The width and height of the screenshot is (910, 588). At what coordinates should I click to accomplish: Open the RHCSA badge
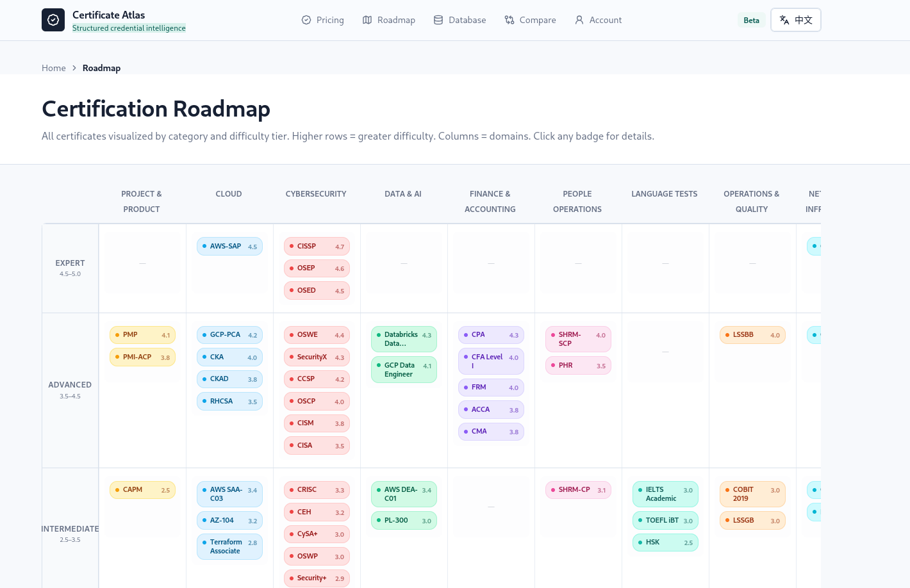pos(229,402)
